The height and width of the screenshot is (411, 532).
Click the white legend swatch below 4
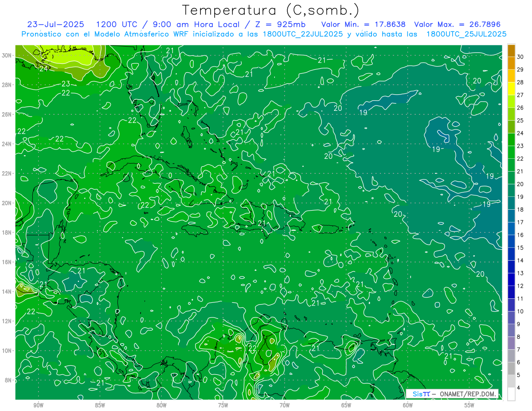click(x=511, y=394)
